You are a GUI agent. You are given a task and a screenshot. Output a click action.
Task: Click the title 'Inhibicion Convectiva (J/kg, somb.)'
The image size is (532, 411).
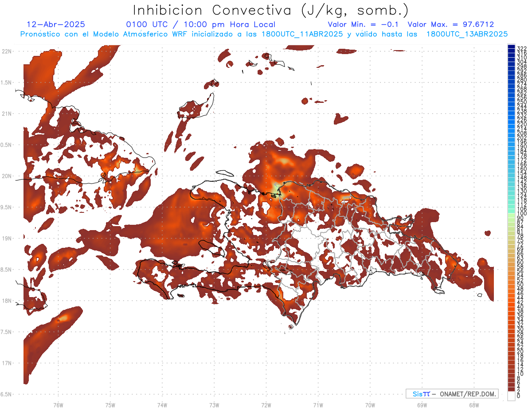click(270, 11)
